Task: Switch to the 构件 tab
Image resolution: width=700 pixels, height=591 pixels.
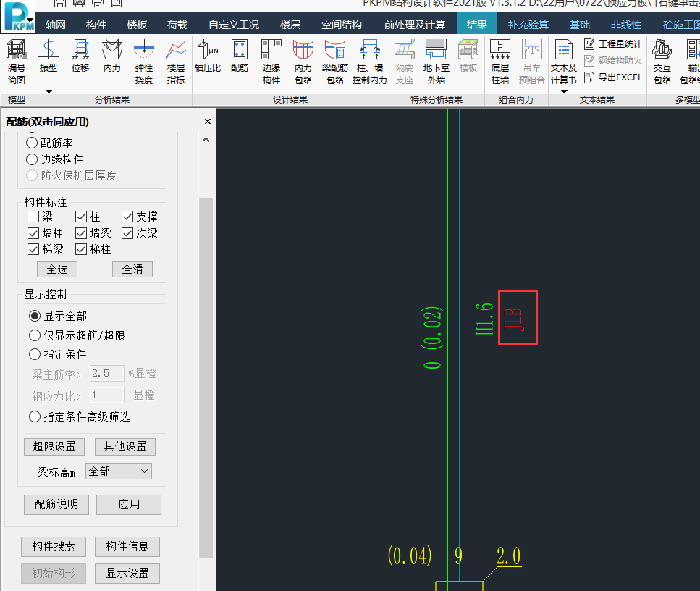Action: (96, 25)
